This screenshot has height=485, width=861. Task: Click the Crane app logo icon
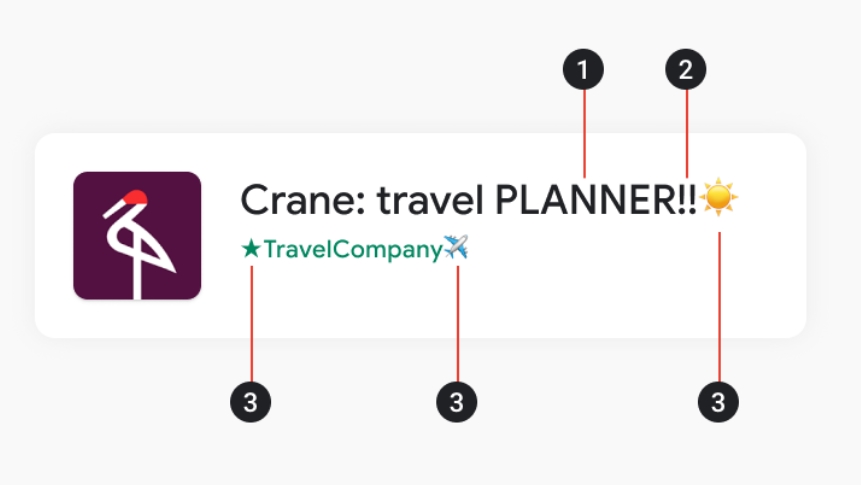tap(137, 236)
